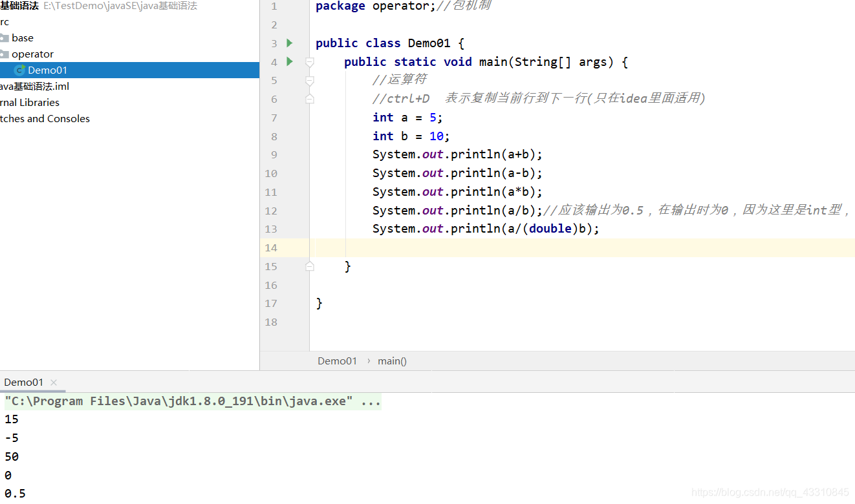Close the Demo01 run tab
The width and height of the screenshot is (855, 504).
click(54, 383)
